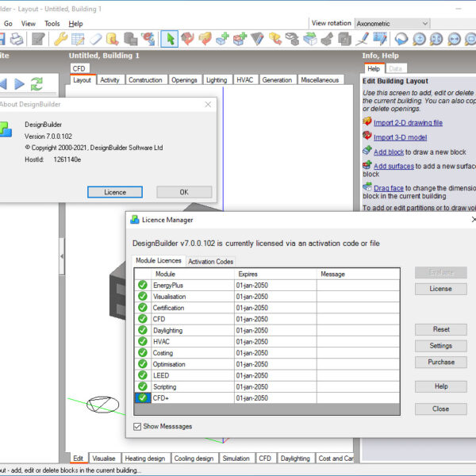Click the blue forward navigation arrow
The image size is (476, 476).
[19, 84]
